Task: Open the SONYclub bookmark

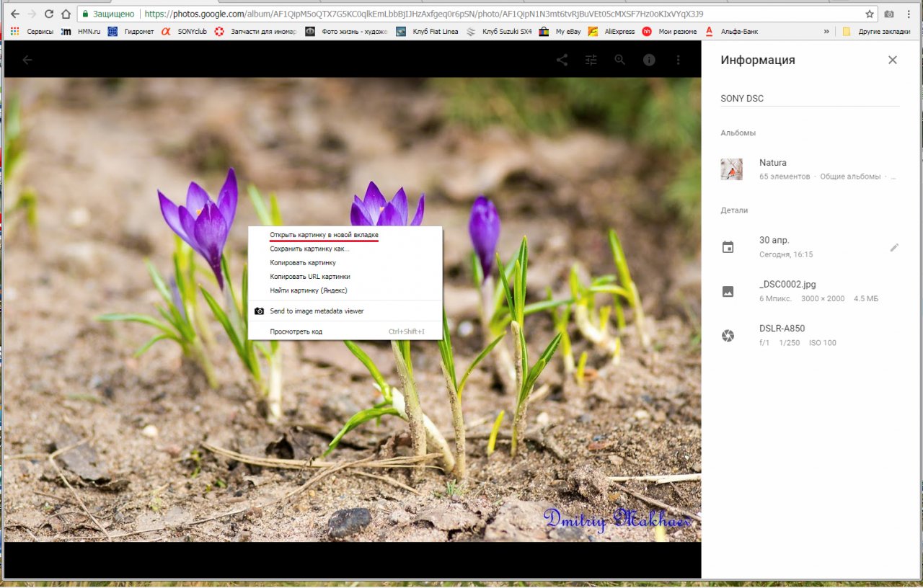Action: point(185,32)
